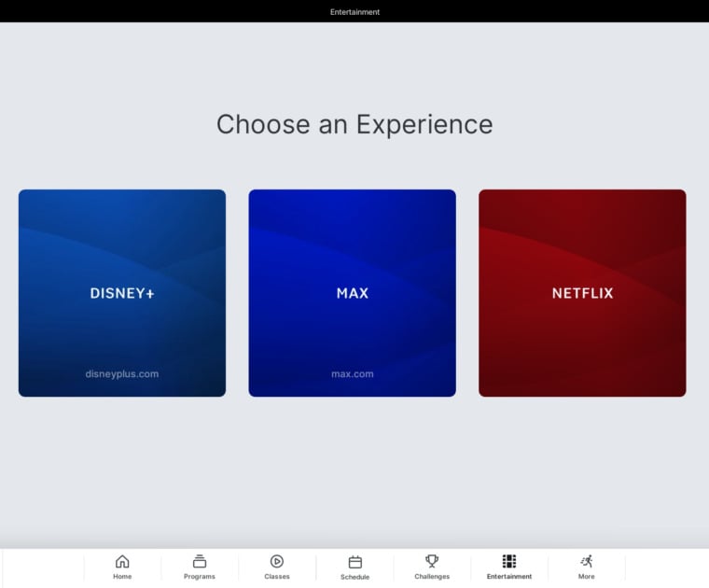Tap the Entertainment grid icon
Image resolution: width=709 pixels, height=588 pixels.
click(x=509, y=561)
